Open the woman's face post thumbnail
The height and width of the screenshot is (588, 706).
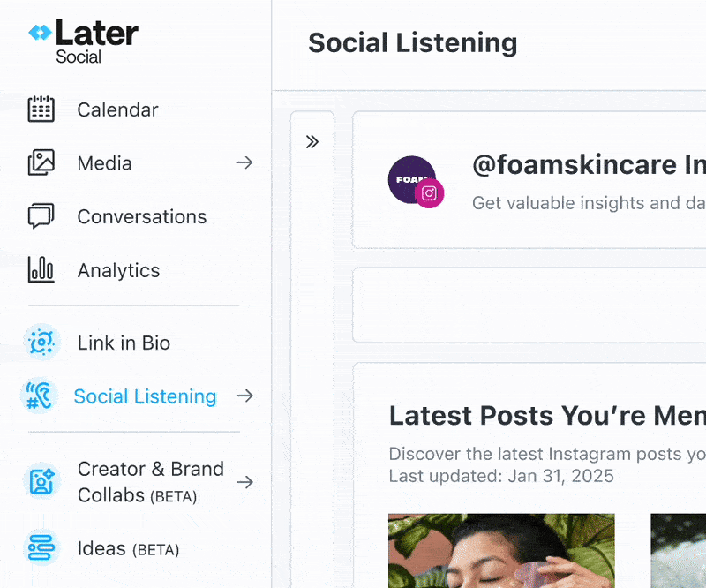point(501,551)
